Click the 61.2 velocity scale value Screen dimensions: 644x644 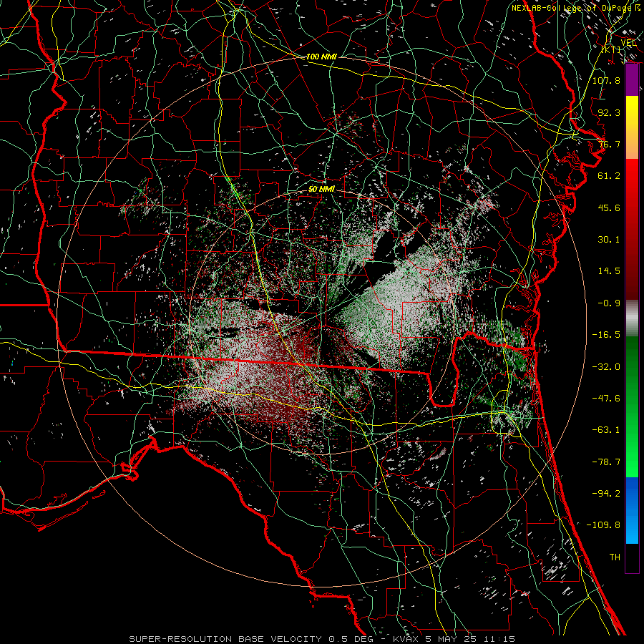[609, 176]
